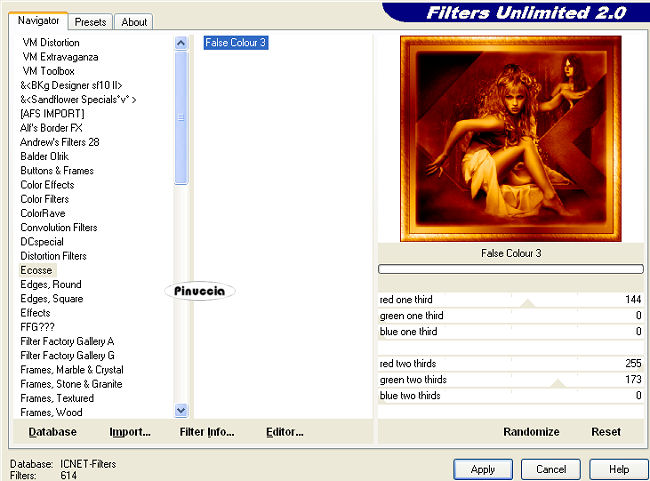Cancel the filter dialog
Image resolution: width=650 pixels, height=481 pixels.
551,469
